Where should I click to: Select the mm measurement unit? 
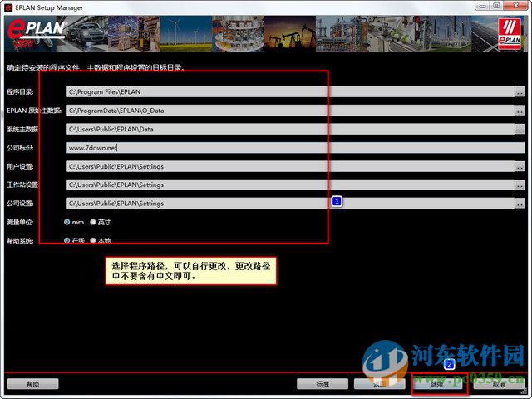(x=66, y=222)
